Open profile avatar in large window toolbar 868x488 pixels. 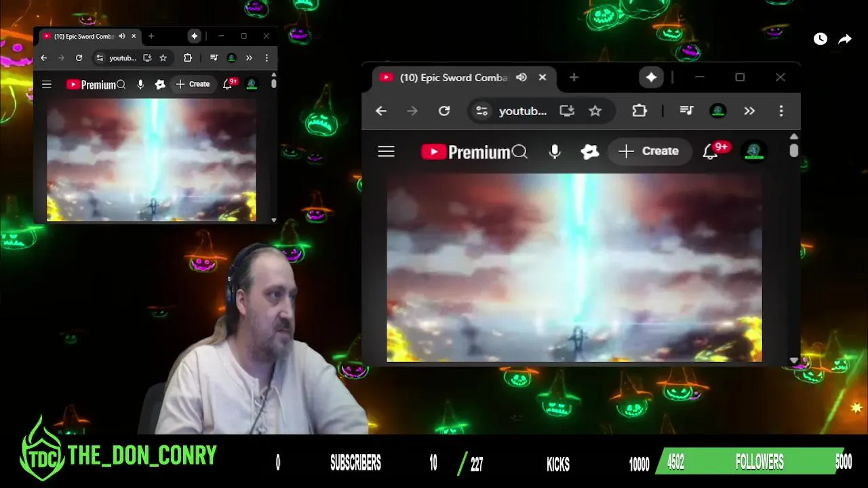718,110
